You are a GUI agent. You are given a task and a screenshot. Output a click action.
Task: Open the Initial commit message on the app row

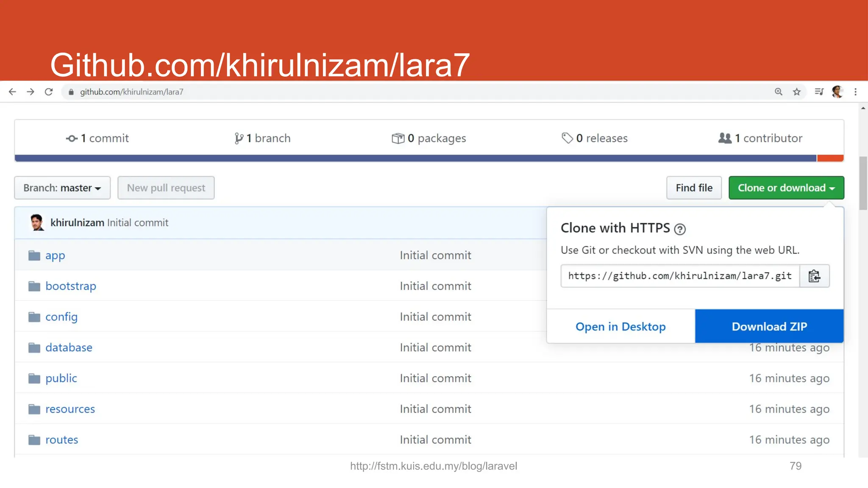pos(435,255)
